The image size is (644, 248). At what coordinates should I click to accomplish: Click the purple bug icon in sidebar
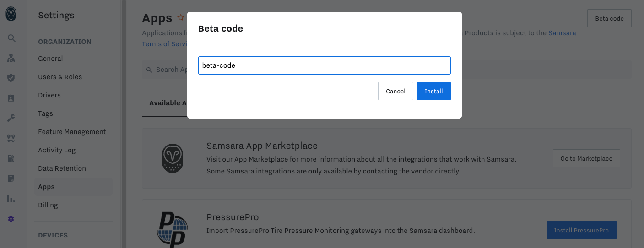11,219
